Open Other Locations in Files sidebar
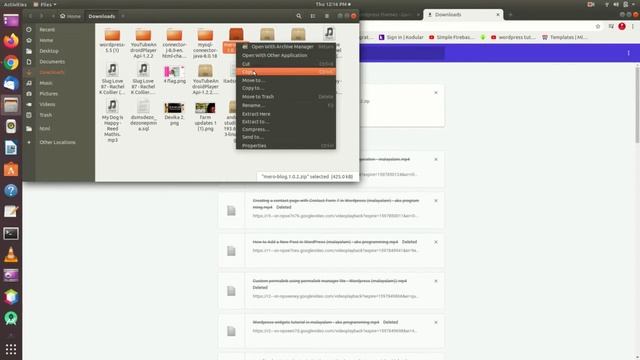The width and height of the screenshot is (640, 360). pyautogui.click(x=57, y=142)
